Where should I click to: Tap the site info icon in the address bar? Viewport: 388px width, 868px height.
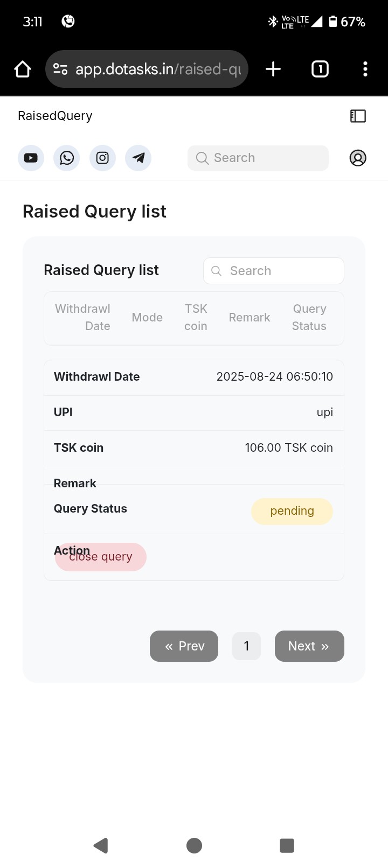pos(60,69)
